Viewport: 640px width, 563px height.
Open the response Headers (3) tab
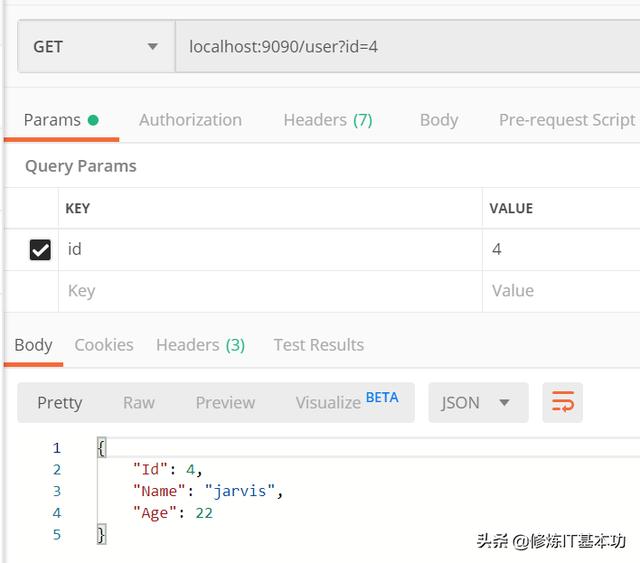[x=200, y=345]
